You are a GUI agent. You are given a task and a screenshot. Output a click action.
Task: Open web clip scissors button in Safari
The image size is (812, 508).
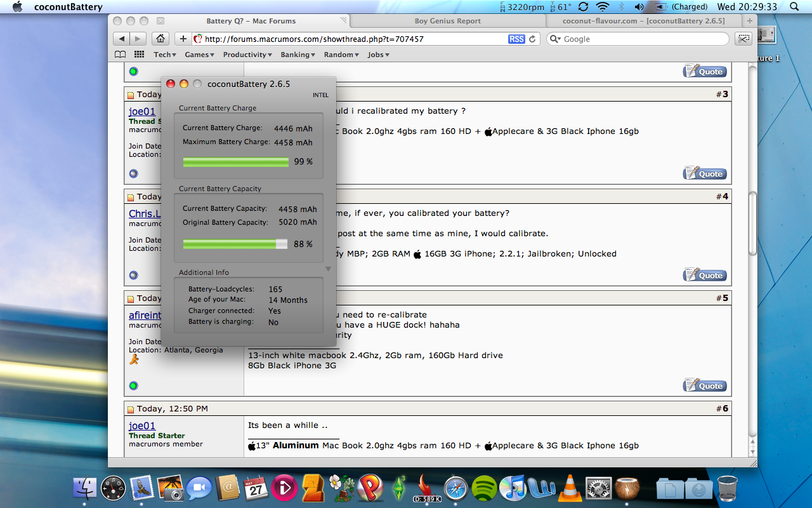[x=743, y=39]
